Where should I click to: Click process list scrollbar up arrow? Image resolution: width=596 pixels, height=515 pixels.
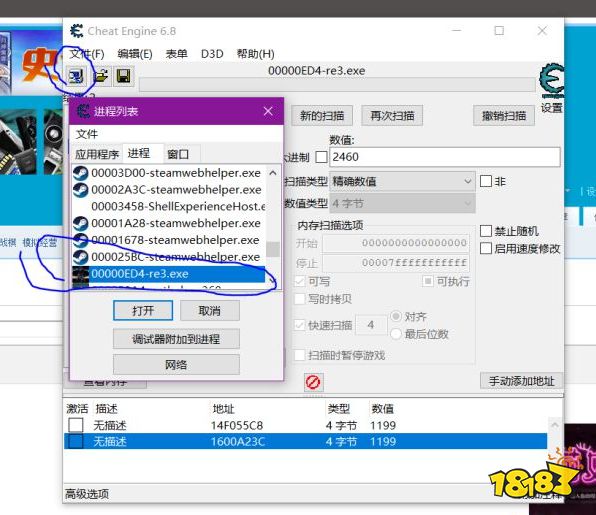pos(273,173)
